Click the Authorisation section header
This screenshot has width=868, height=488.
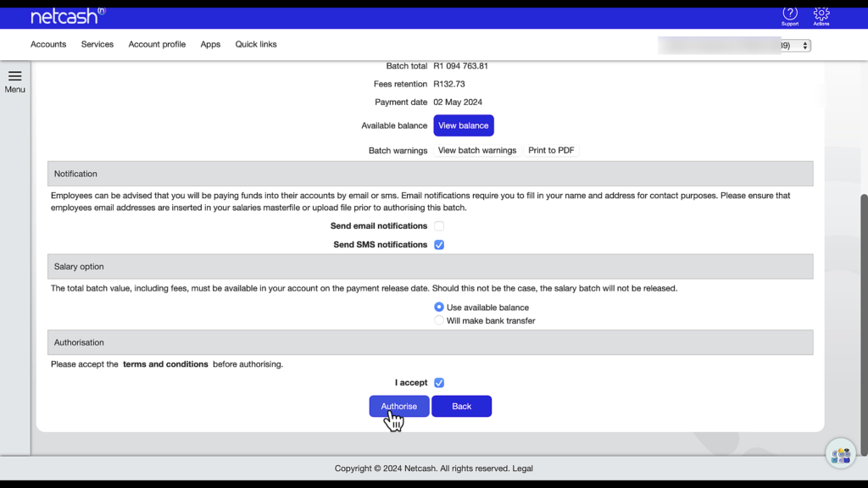pos(430,342)
